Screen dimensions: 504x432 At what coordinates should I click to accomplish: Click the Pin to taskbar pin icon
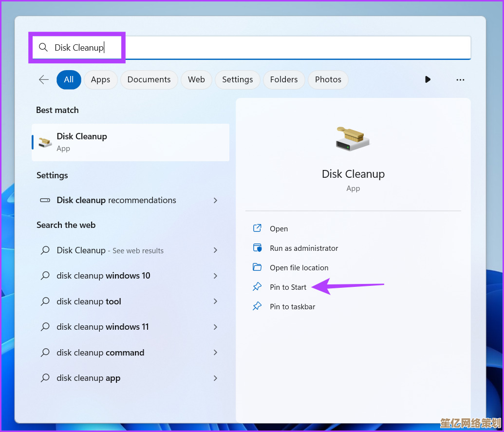tap(257, 306)
